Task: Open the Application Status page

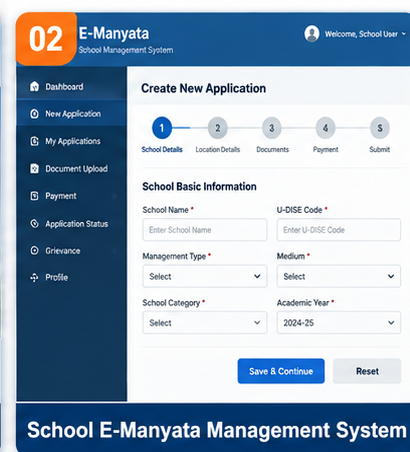Action: coord(71,223)
